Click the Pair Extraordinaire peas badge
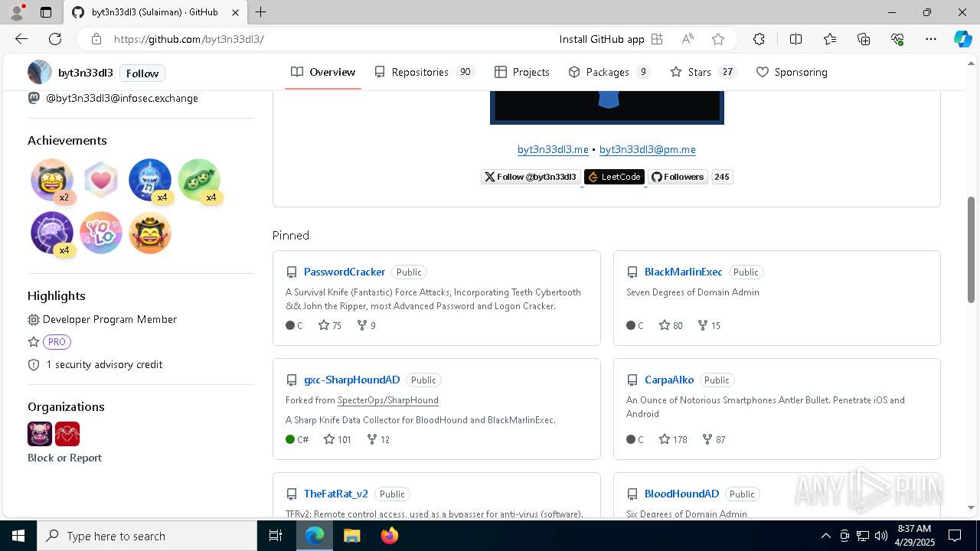This screenshot has width=980, height=551. [199, 180]
